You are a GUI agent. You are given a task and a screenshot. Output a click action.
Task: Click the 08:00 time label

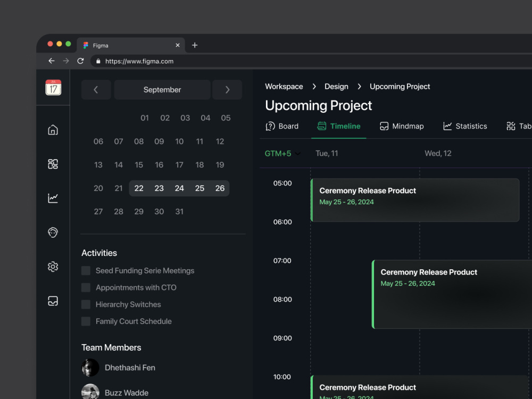282,300
